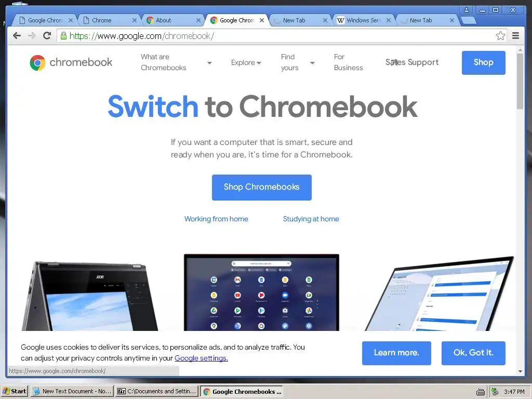Screen dimensions: 532x399
Task: Close the Windows Server Wikipedia tab
Action: pos(389,20)
